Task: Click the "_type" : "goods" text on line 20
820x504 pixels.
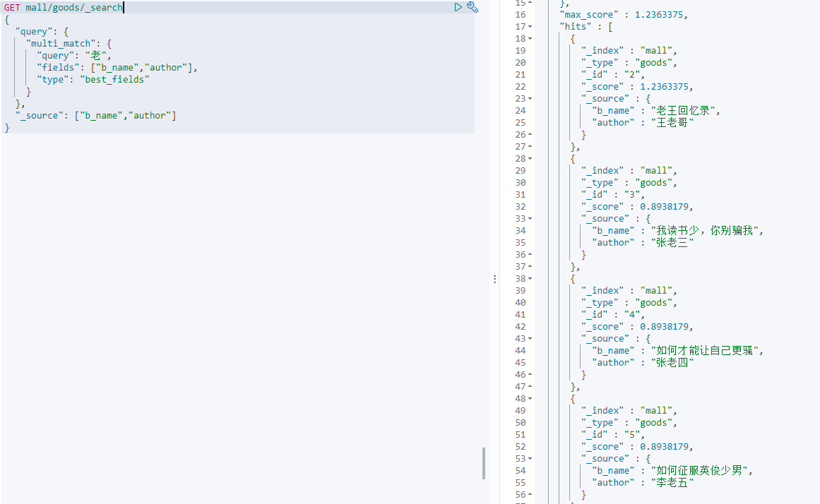Action: 629,63
